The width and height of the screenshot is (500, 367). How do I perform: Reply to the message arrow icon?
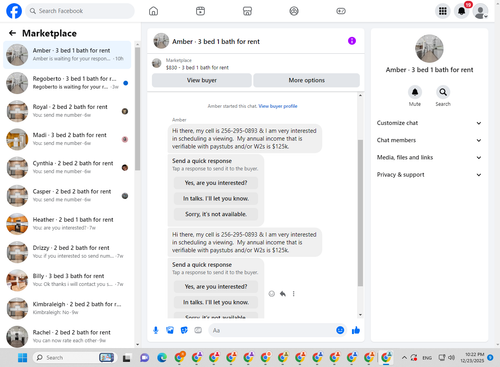(283, 294)
